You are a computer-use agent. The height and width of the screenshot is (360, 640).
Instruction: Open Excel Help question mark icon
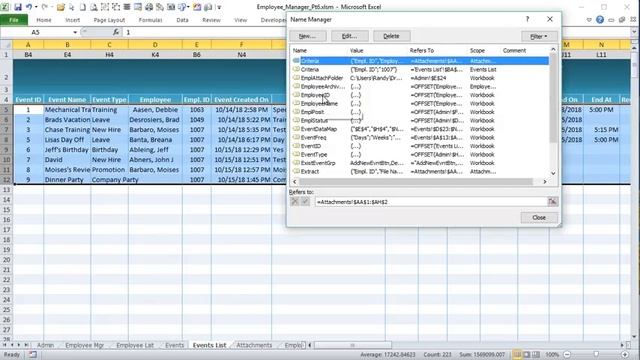600,20
